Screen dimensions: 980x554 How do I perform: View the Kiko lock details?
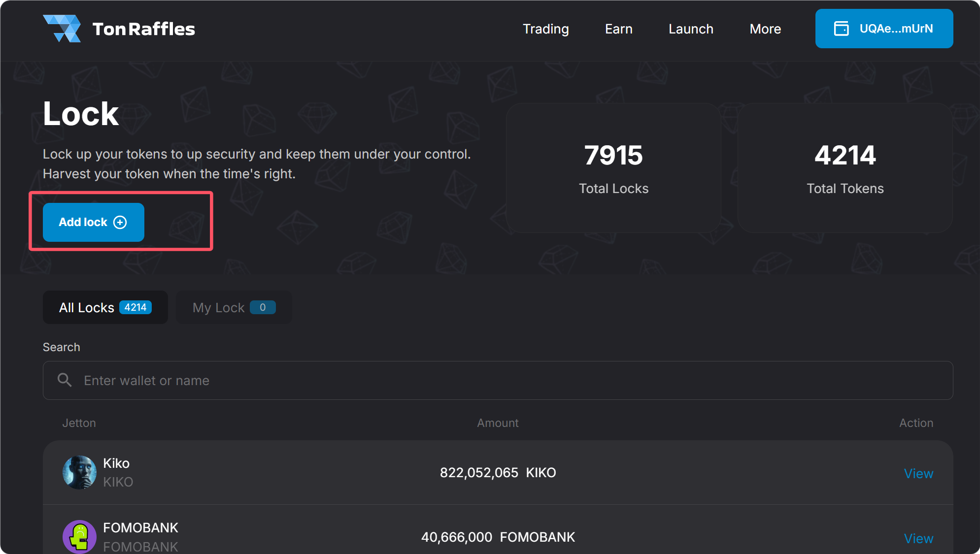point(918,473)
